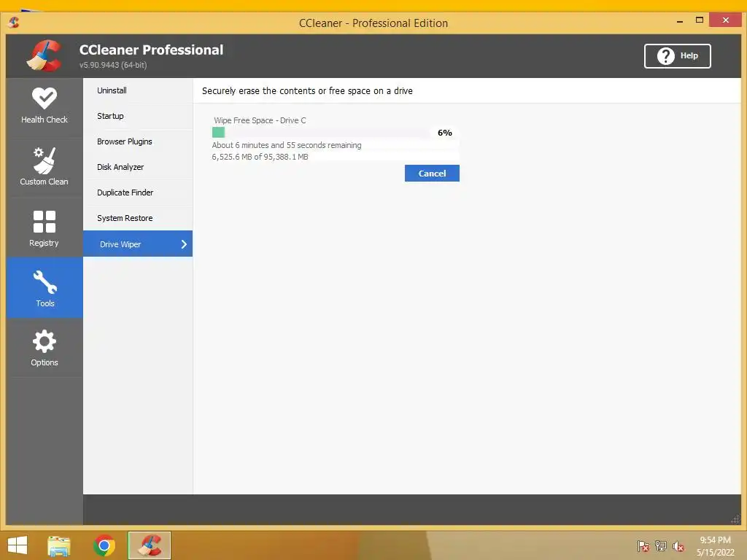Click the CCleaner taskbar icon
Viewport: 747px width, 560px height.
(149, 545)
